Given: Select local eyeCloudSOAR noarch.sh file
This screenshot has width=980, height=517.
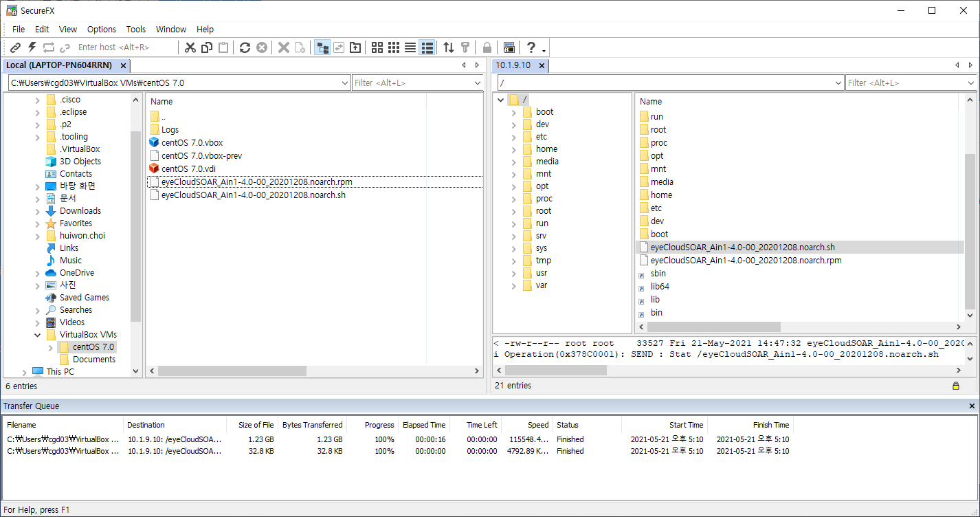Looking at the screenshot, I should pos(253,195).
